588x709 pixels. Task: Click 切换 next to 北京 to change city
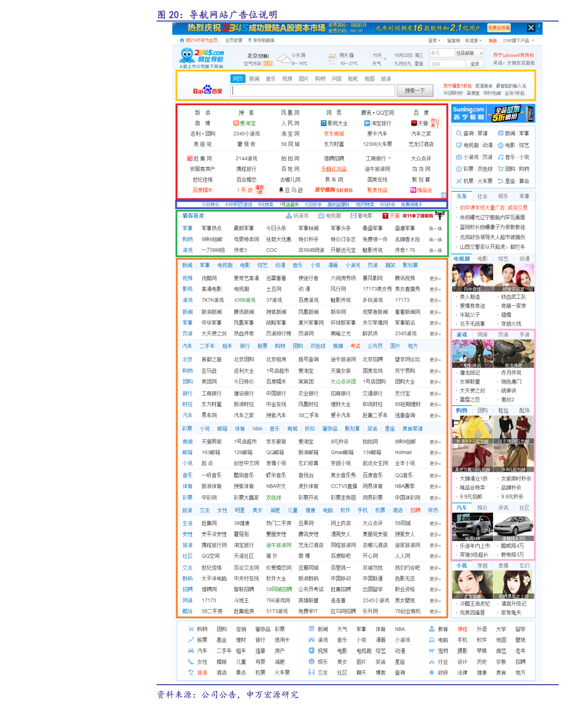(264, 56)
